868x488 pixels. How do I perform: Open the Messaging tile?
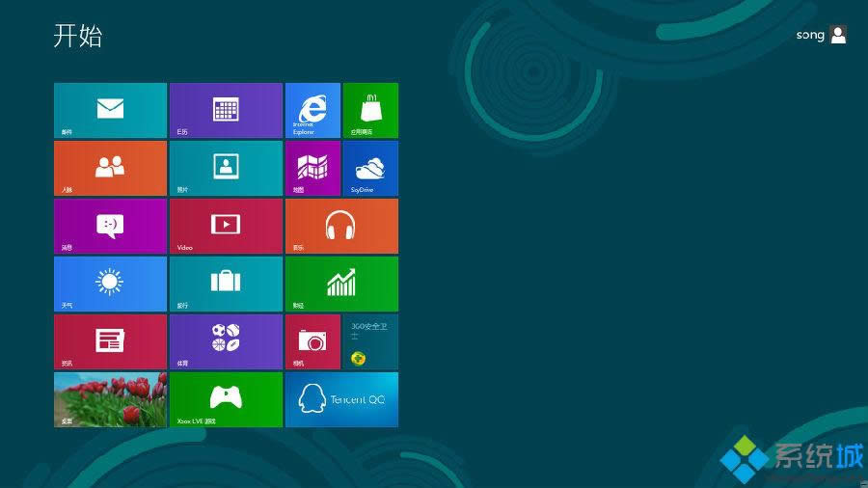pyautogui.click(x=110, y=226)
